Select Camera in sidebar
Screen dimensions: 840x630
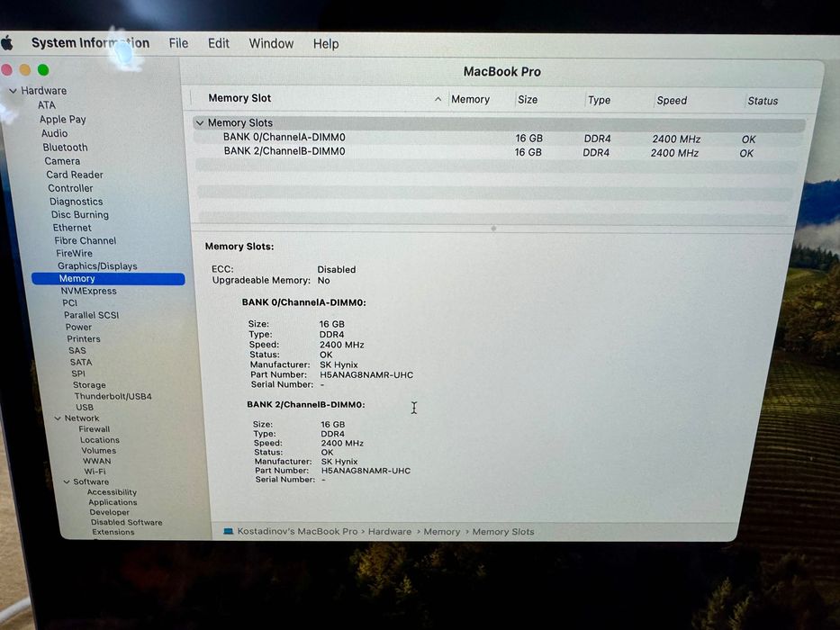62,161
